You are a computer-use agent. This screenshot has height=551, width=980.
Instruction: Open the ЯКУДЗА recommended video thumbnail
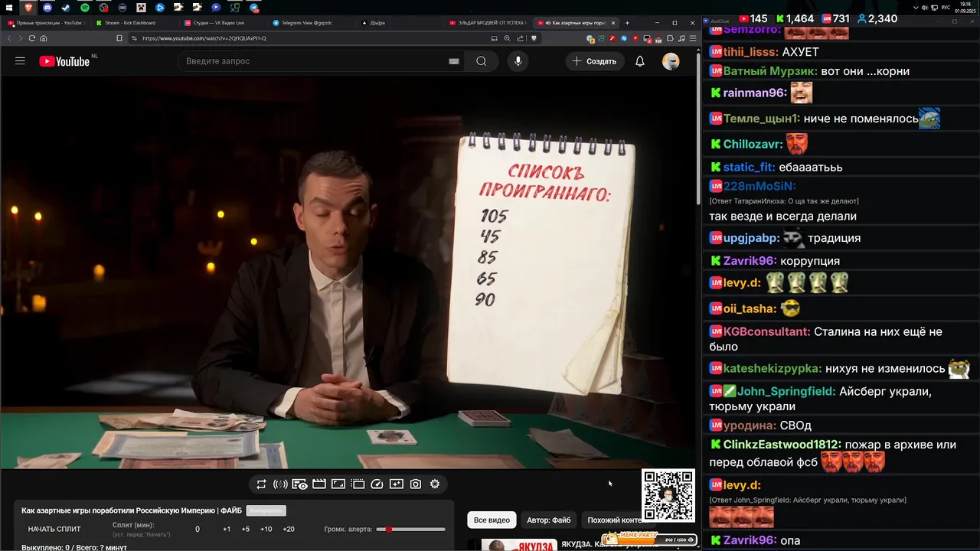518,545
